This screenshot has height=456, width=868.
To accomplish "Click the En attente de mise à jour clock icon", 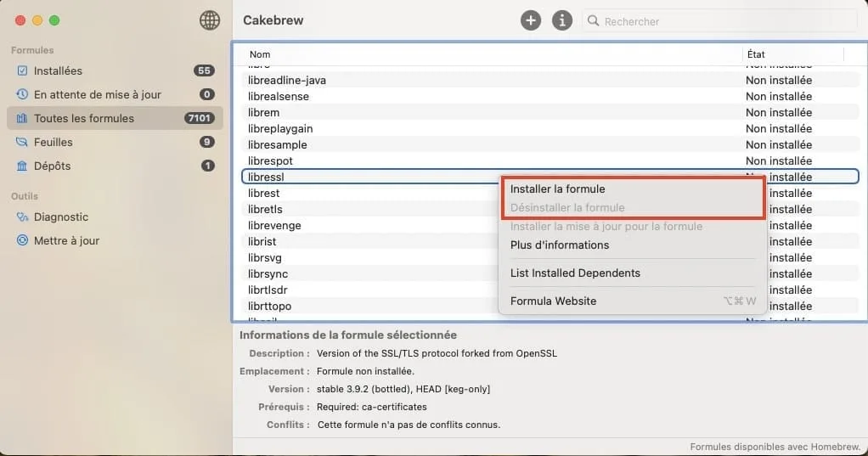I will coord(22,94).
